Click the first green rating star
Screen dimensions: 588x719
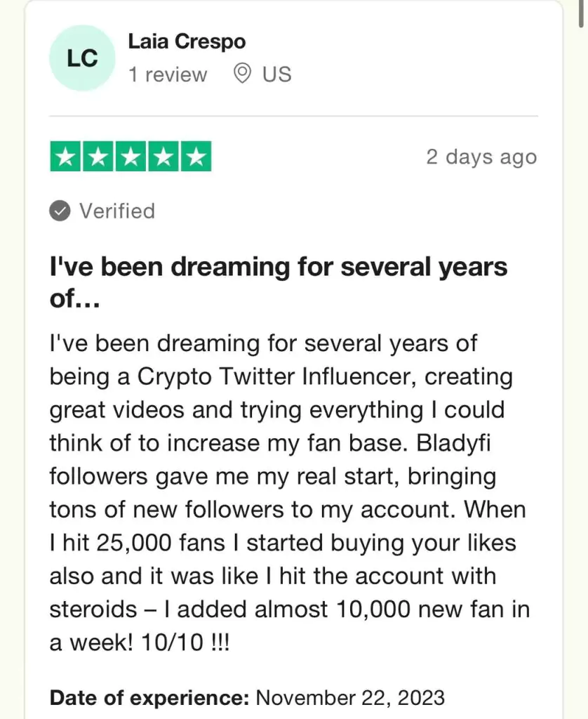[x=67, y=157]
